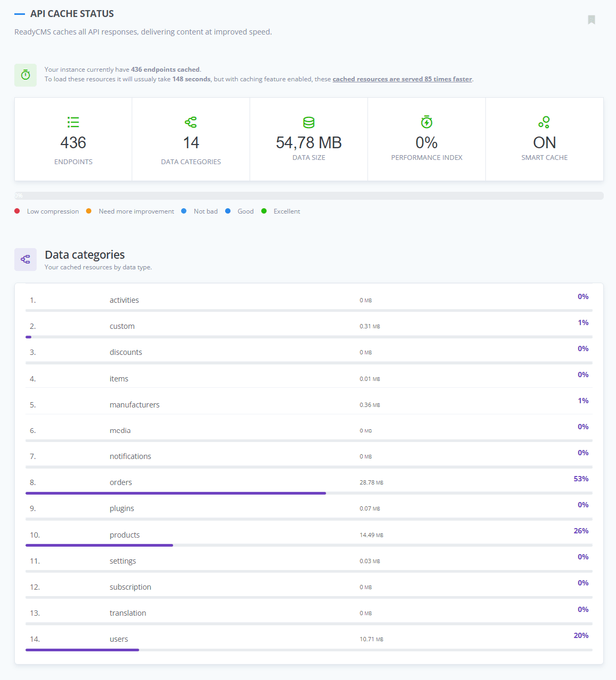616x680 pixels.
Task: Click the Data categories heading
Action: tap(85, 255)
